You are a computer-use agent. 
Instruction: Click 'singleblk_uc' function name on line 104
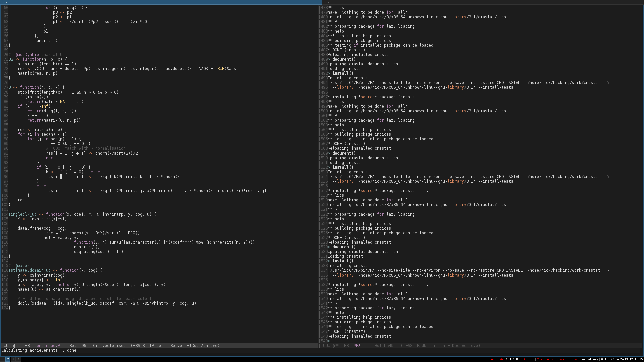click(x=22, y=214)
